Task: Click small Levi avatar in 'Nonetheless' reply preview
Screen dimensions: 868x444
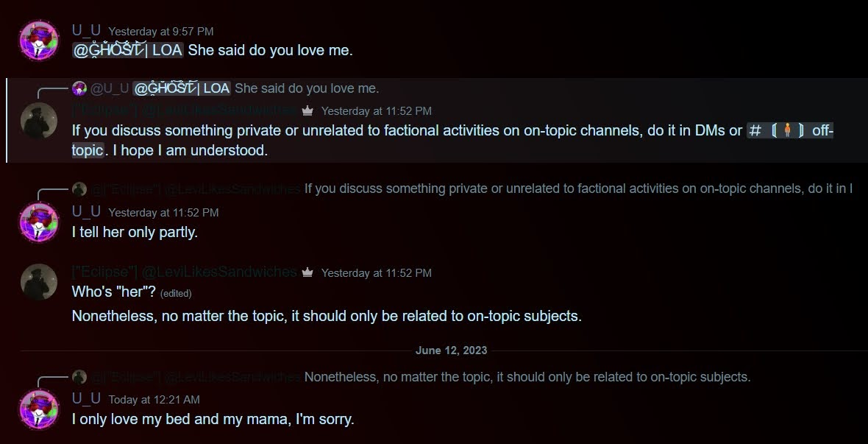Action: pos(79,377)
